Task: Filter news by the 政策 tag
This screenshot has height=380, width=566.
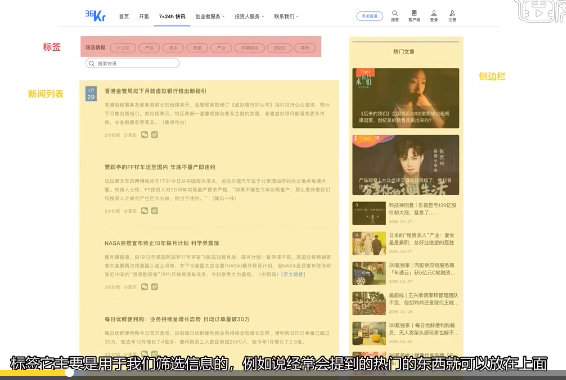Action: (x=197, y=48)
